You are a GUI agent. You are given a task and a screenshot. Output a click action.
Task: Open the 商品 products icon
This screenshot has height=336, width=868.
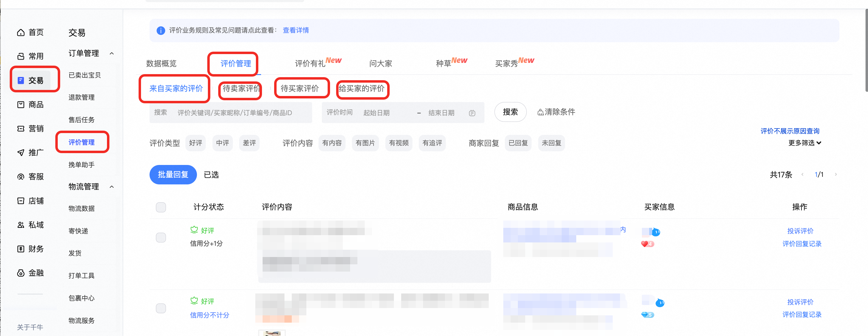click(x=21, y=105)
